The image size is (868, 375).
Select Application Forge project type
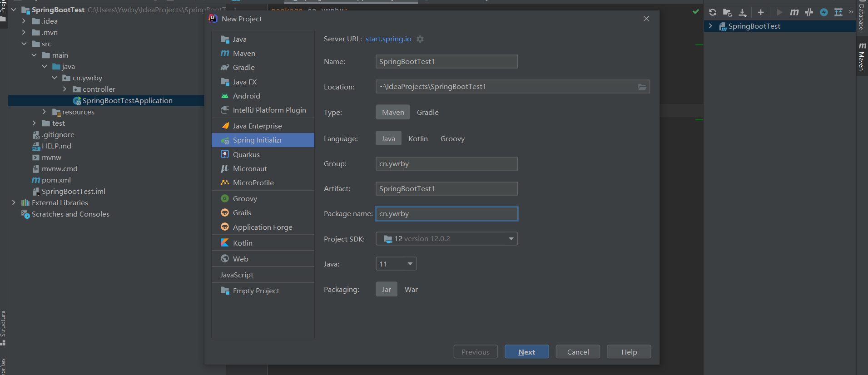tap(263, 227)
